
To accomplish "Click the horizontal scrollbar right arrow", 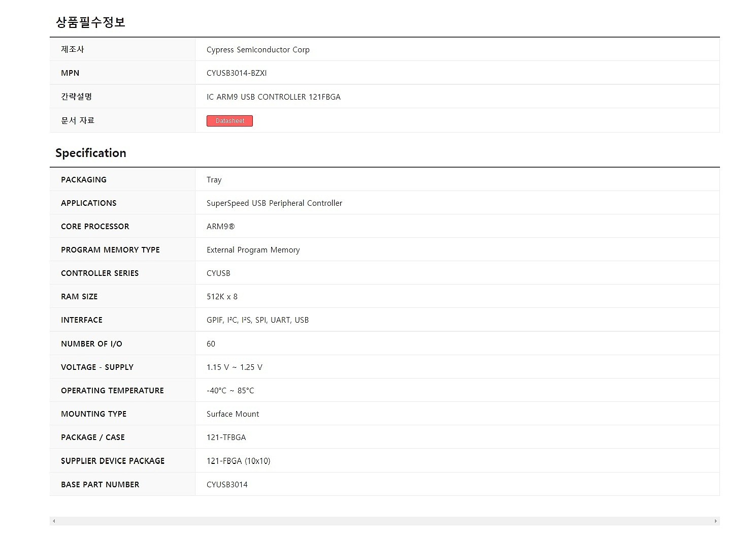I will 716,521.
